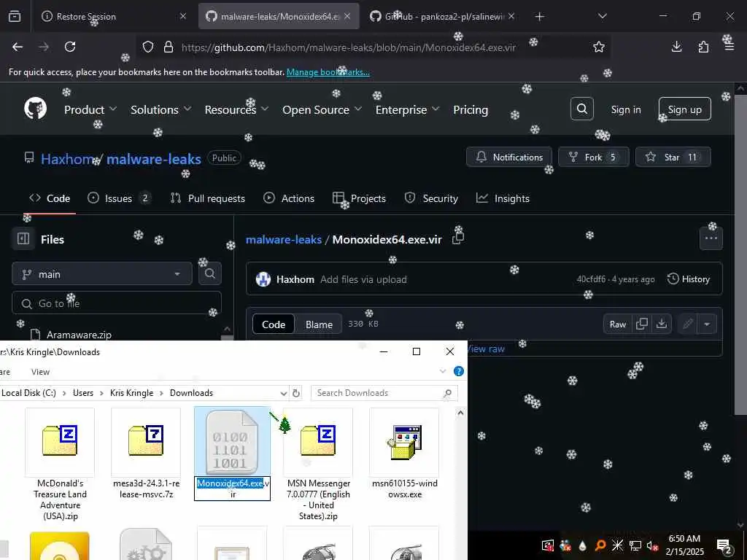Open the Firefox hamburger menu

coord(729,47)
